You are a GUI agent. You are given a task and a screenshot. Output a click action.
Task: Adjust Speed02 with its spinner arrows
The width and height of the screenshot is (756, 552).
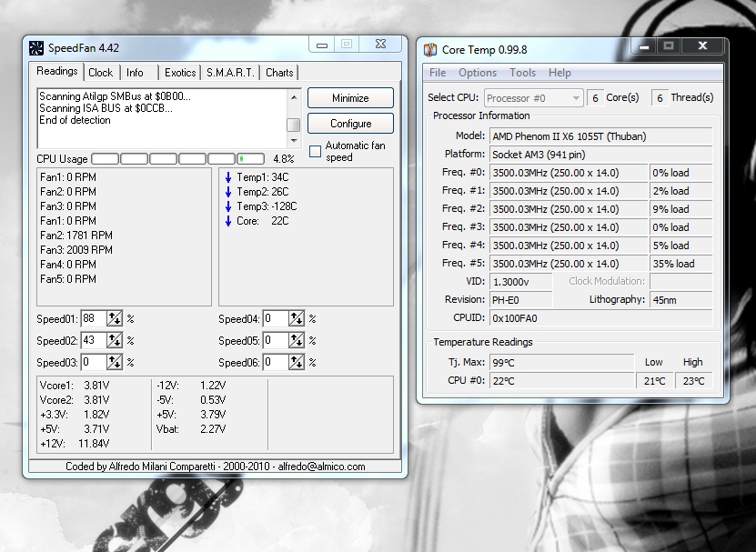click(x=115, y=340)
